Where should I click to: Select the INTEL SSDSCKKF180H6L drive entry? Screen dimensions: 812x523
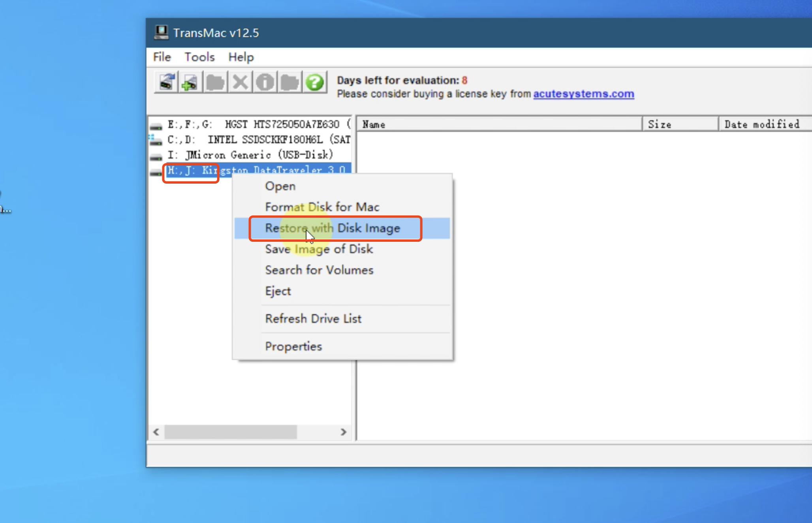point(259,140)
